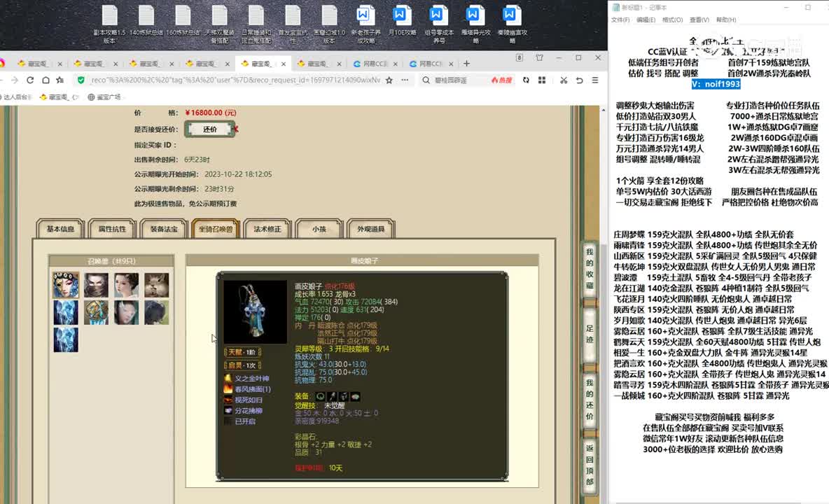The image size is (829, 504).
Task: Click the first equipment icon after 装备
Action: click(321, 396)
